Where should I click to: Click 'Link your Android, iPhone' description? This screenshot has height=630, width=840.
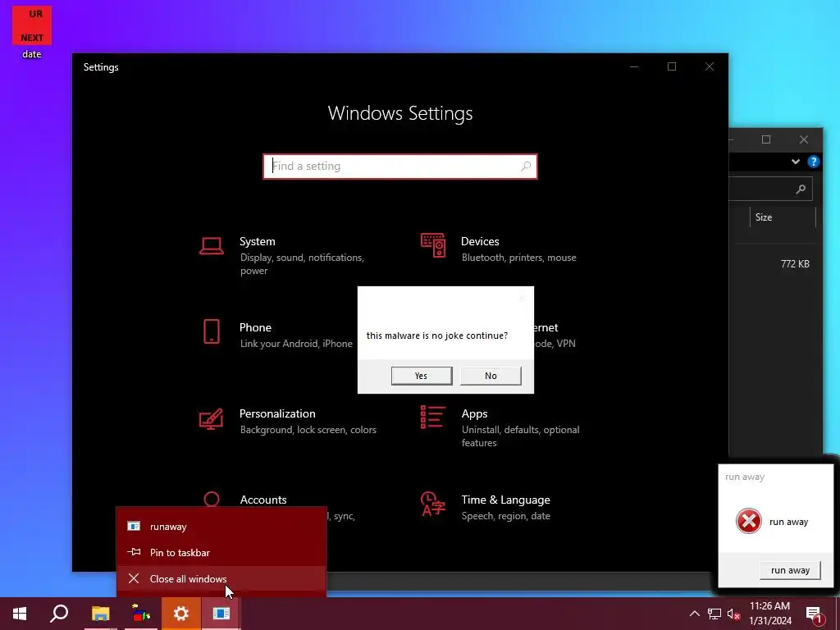pyautogui.click(x=296, y=344)
